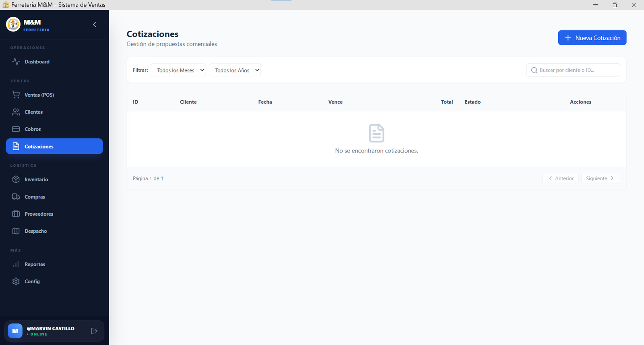Click 'Gestión de propuestas comerciales' subtitle
This screenshot has width=644, height=345.
coord(172,44)
